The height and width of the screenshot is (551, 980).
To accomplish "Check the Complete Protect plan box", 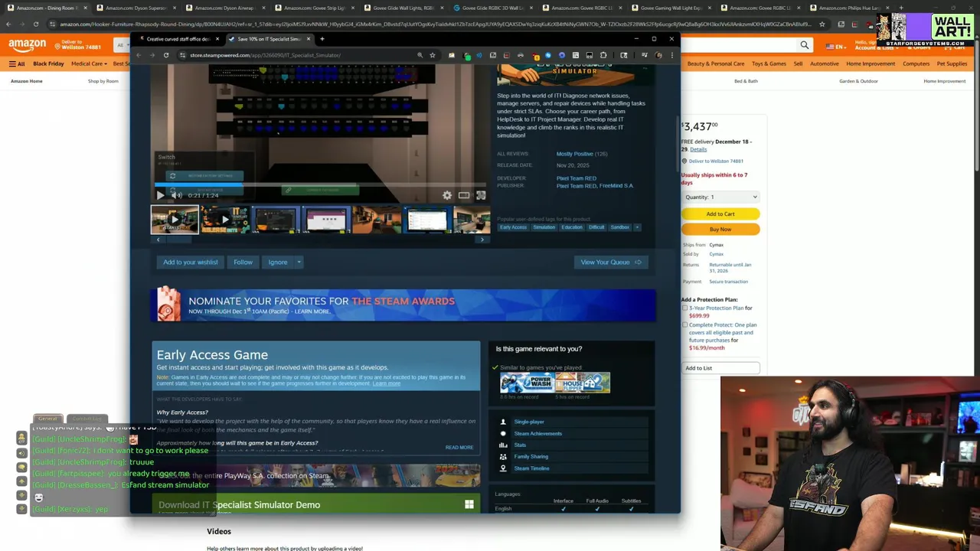I will pos(685,324).
